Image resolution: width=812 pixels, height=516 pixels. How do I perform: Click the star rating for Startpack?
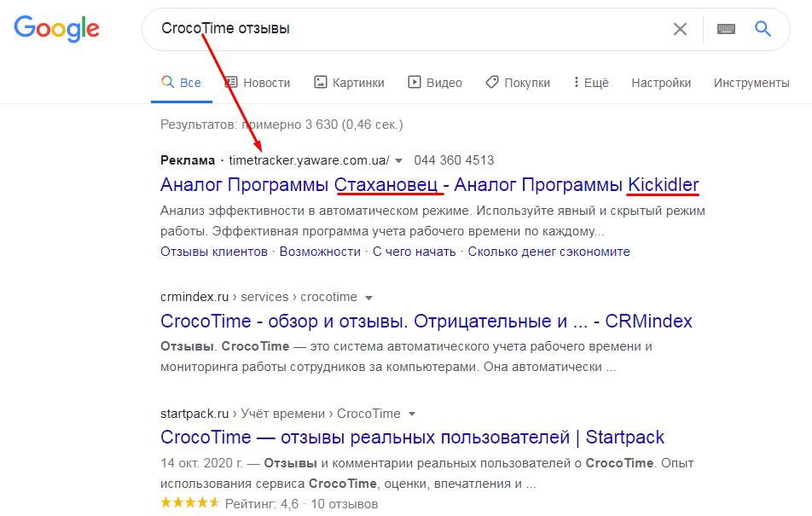[x=190, y=504]
